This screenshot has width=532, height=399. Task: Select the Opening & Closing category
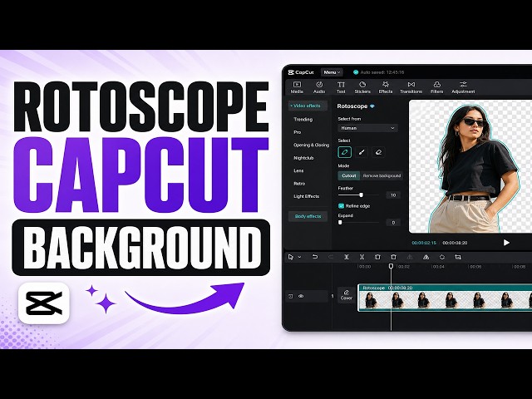[311, 145]
